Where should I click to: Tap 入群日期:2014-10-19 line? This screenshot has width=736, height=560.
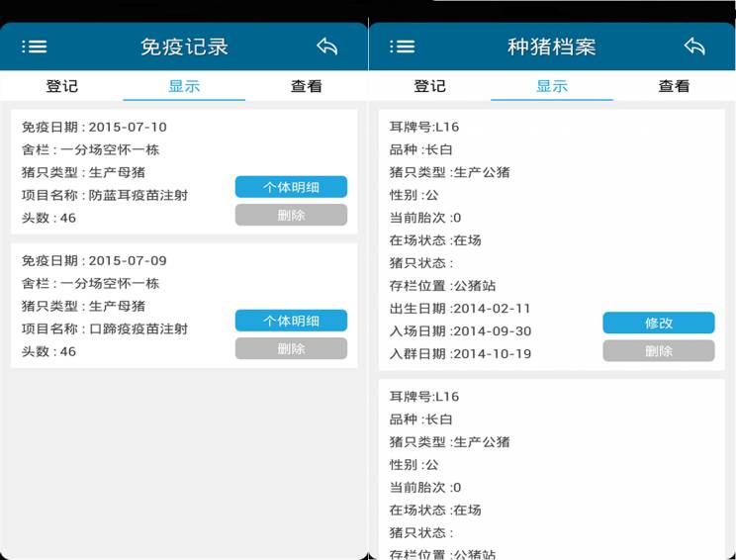[460, 354]
